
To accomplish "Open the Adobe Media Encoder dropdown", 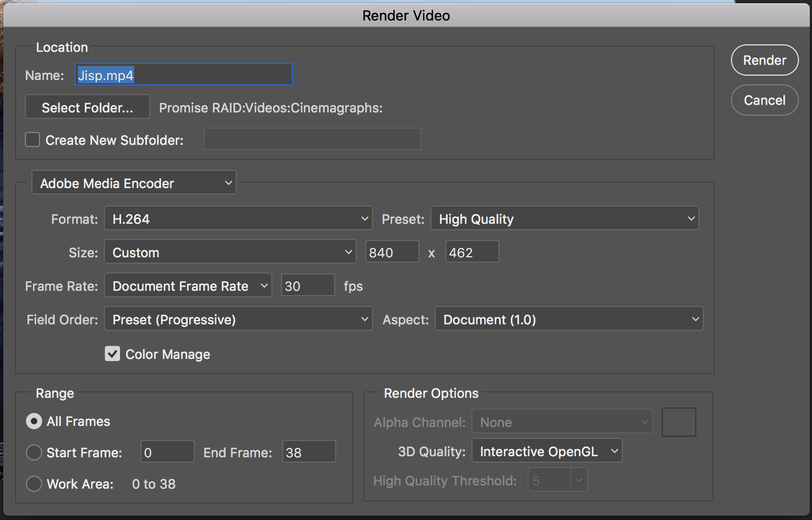I will tap(134, 183).
